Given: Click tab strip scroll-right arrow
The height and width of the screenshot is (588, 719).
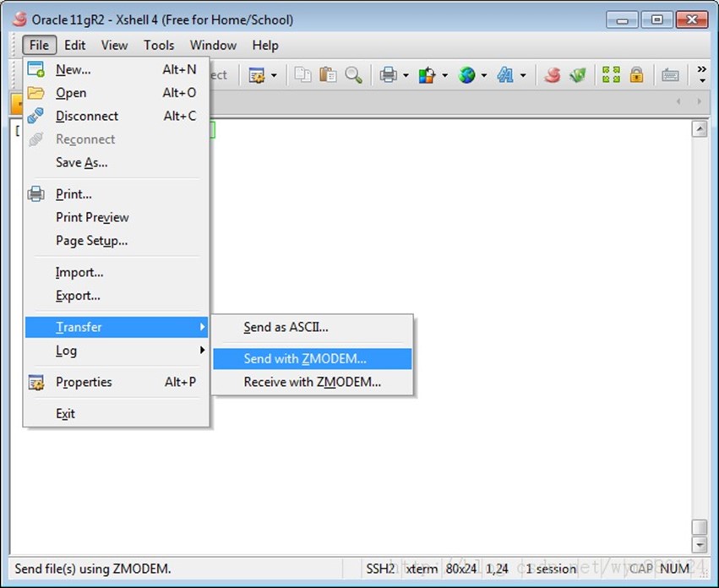Looking at the screenshot, I should [699, 101].
